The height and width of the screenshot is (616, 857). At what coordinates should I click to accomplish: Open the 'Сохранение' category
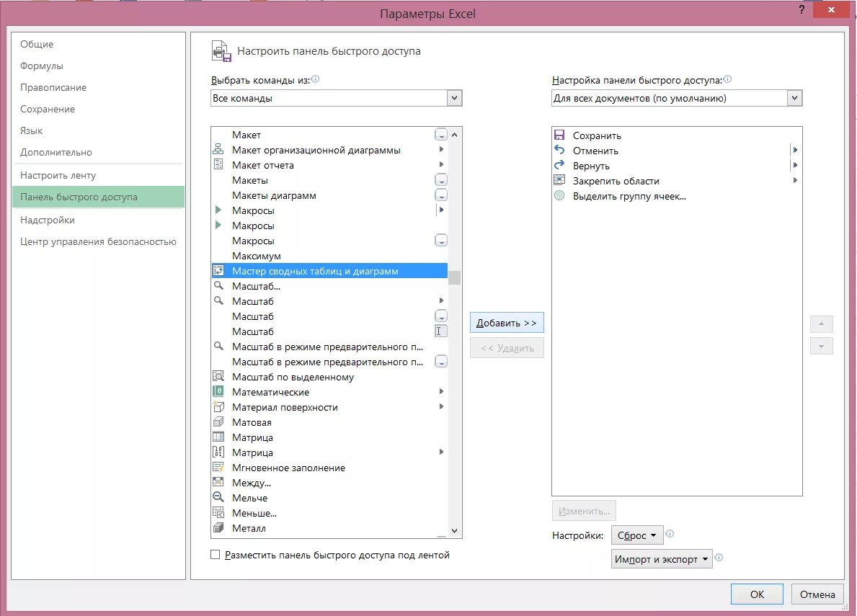point(98,110)
